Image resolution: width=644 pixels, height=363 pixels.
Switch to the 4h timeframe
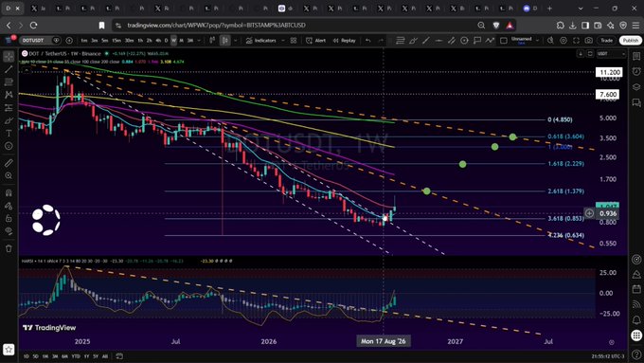pos(158,41)
